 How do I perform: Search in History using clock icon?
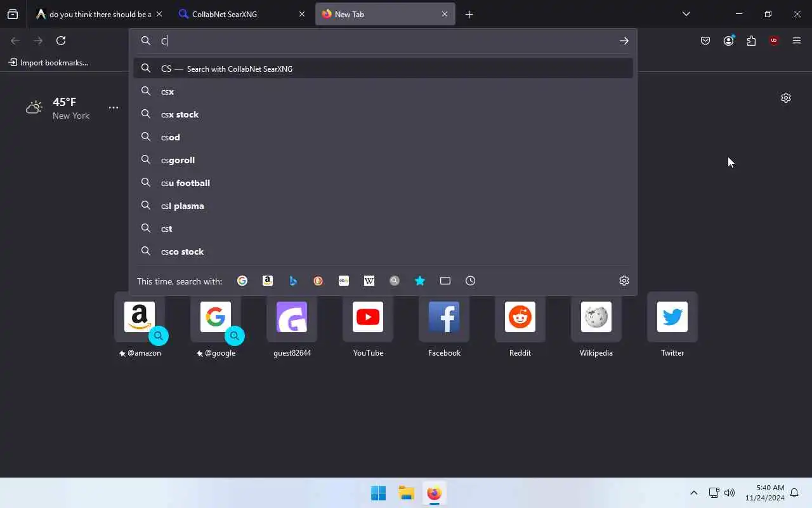pos(471,281)
